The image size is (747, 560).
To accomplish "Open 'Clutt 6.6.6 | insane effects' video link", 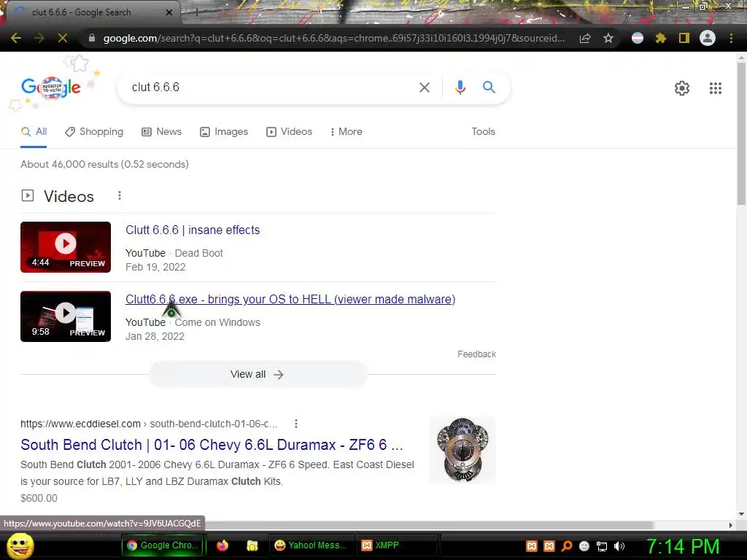I will point(193,230).
